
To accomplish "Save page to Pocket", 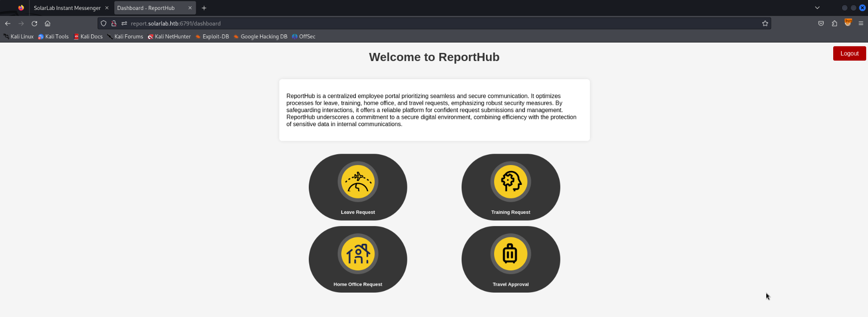I will (821, 24).
